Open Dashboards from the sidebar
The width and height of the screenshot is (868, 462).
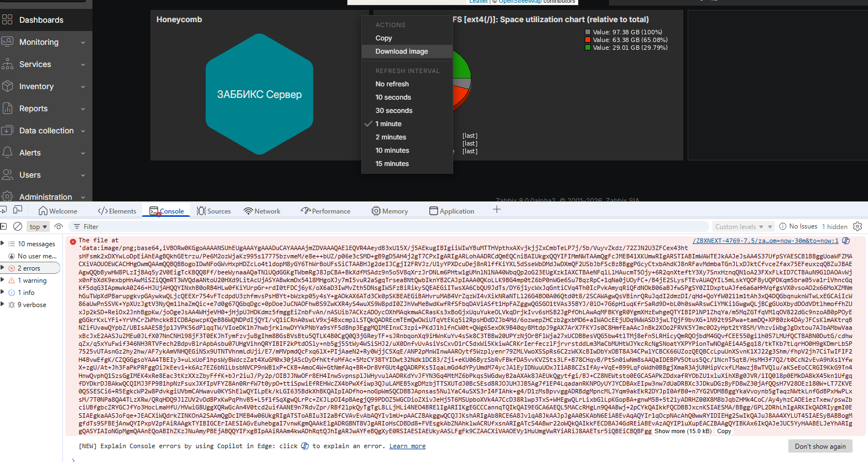(x=41, y=20)
